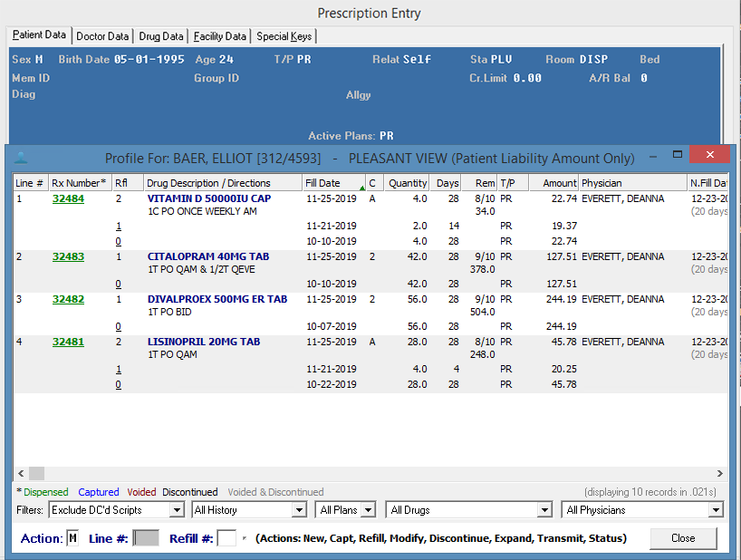Image resolution: width=741 pixels, height=560 pixels.
Task: Switch to the Doctor Data tab
Action: (102, 36)
